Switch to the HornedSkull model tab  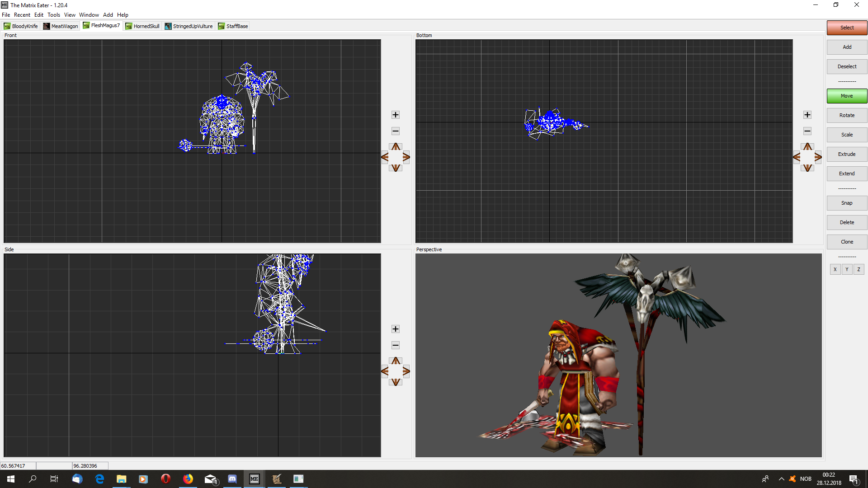(142, 26)
